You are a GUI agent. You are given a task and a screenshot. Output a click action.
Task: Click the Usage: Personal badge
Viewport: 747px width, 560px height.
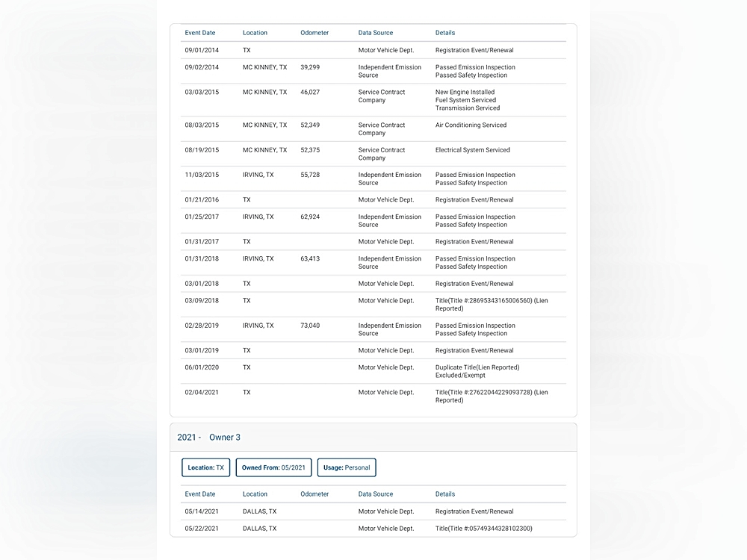point(347,467)
